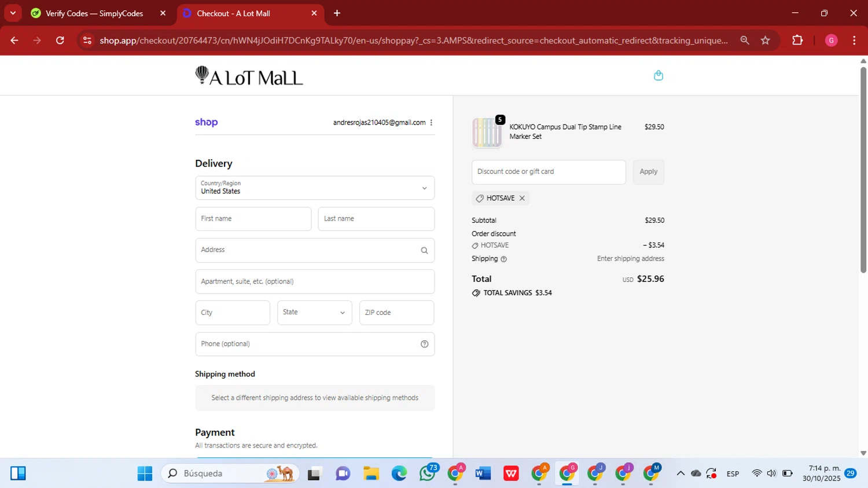Click the City field
This screenshot has width=868, height=488.
(233, 313)
